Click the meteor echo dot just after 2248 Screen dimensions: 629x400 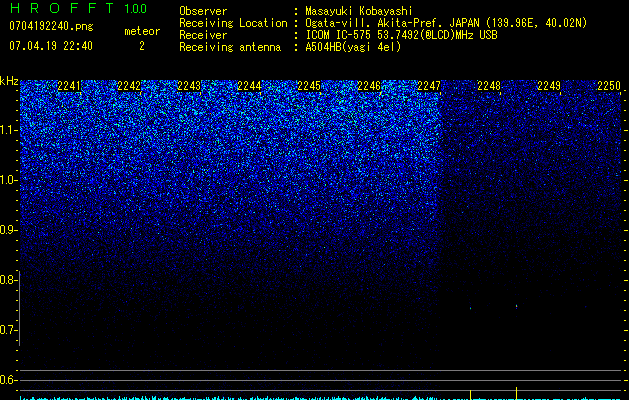(x=471, y=308)
